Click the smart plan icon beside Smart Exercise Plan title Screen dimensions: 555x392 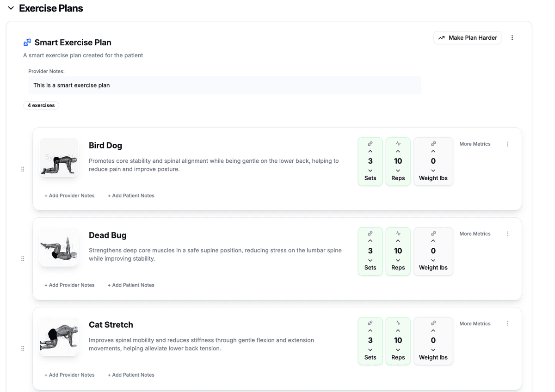26,42
